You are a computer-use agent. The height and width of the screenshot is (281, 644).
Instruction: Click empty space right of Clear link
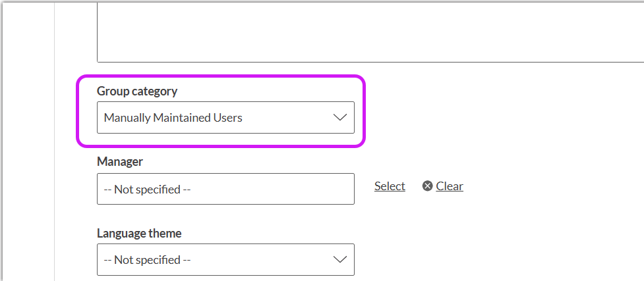tap(554, 186)
